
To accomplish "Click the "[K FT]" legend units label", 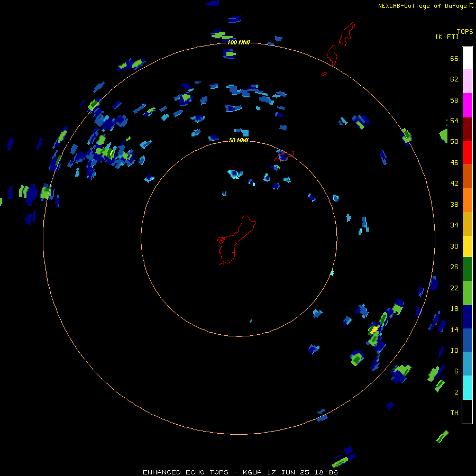I will [447, 36].
